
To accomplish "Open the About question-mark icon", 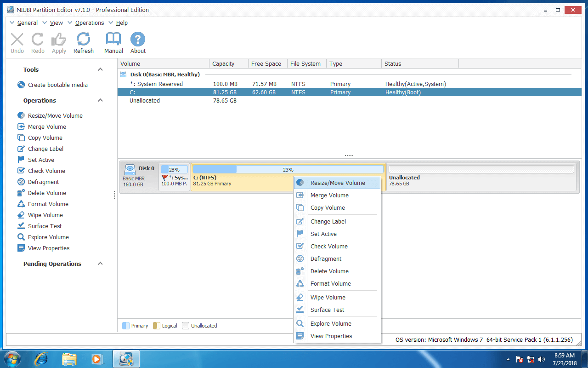I will [x=138, y=39].
